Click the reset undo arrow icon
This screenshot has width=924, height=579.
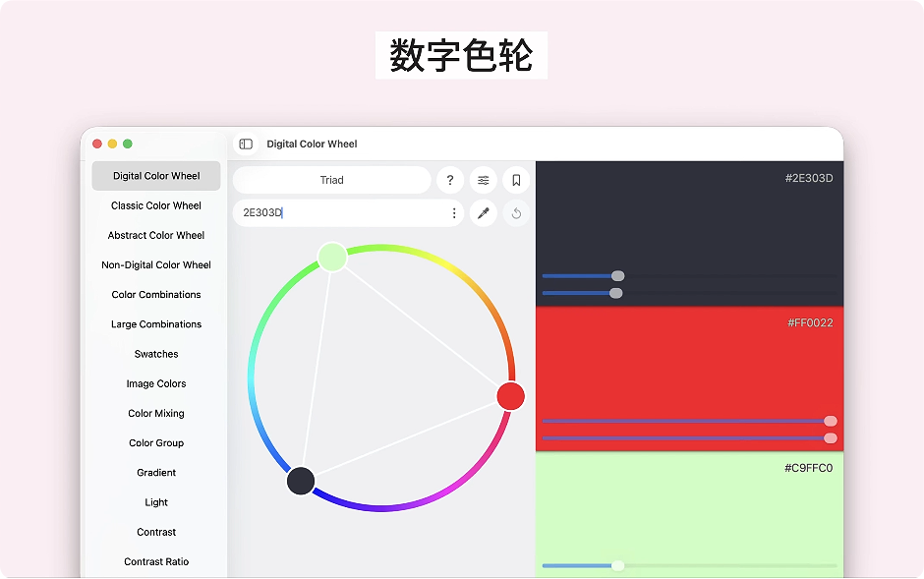[x=516, y=213]
